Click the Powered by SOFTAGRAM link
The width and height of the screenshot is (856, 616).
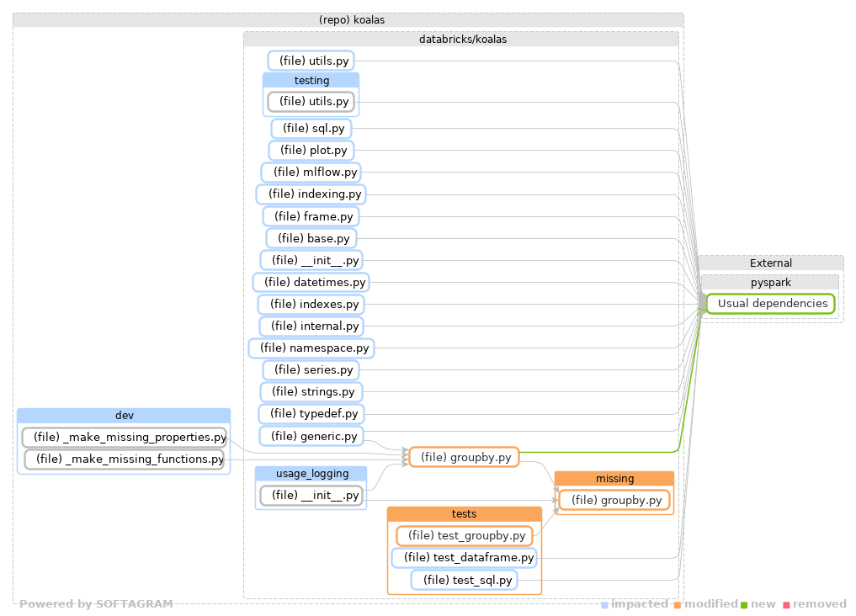[97, 603]
